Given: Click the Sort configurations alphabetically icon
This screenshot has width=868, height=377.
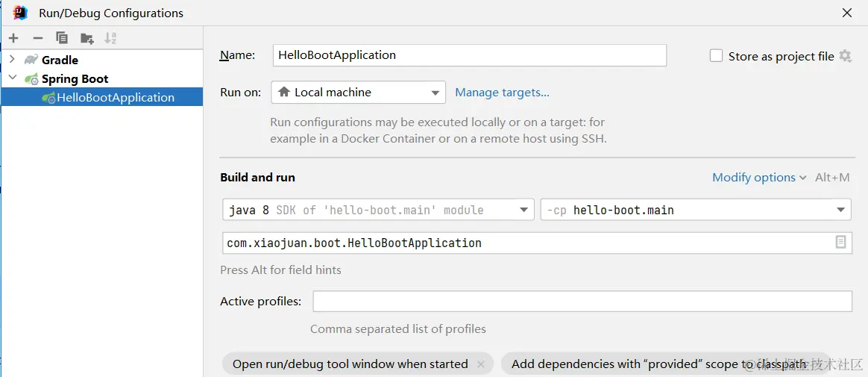Looking at the screenshot, I should pyautogui.click(x=110, y=38).
